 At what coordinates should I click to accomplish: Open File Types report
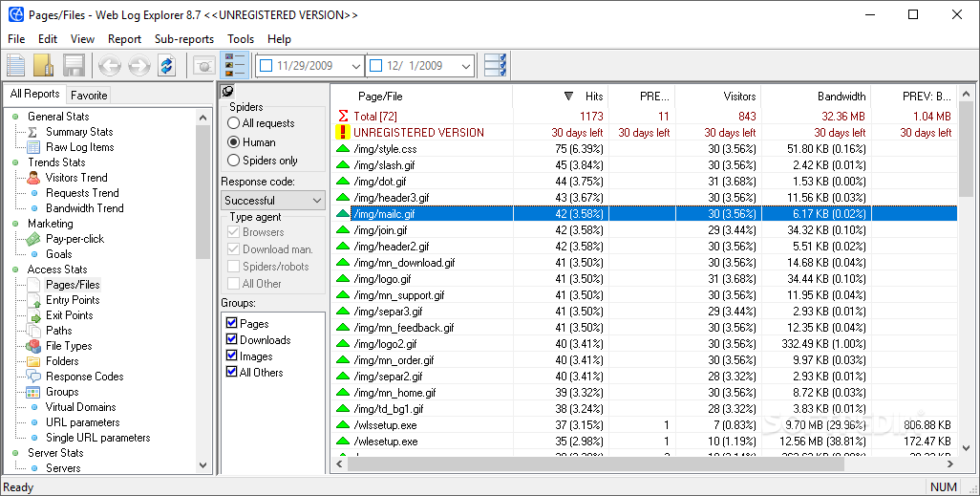pyautogui.click(x=69, y=346)
